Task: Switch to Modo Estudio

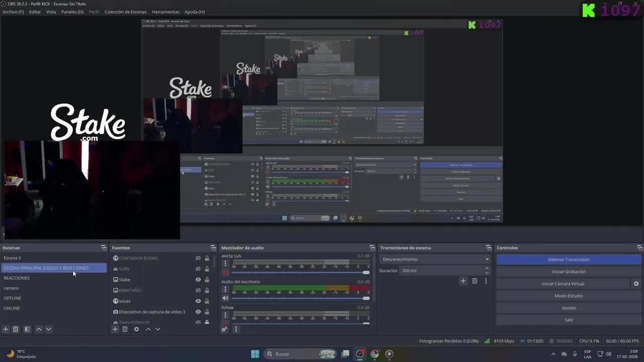Action: (x=569, y=296)
